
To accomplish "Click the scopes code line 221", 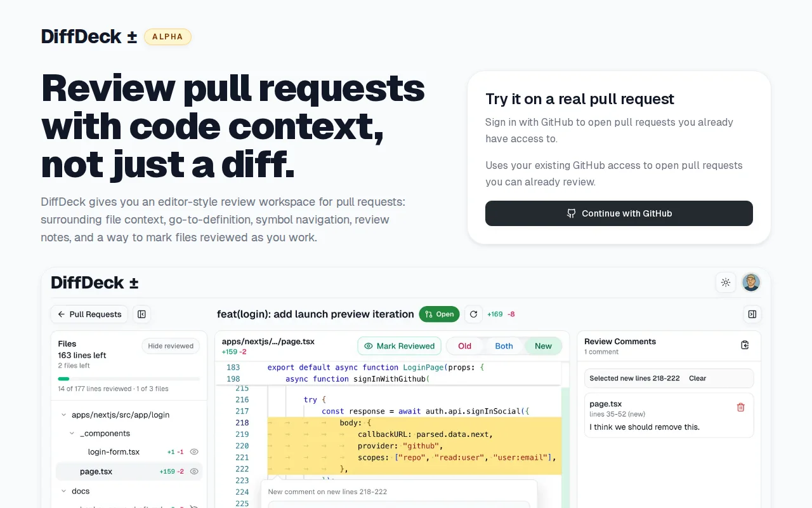I will coord(457,458).
